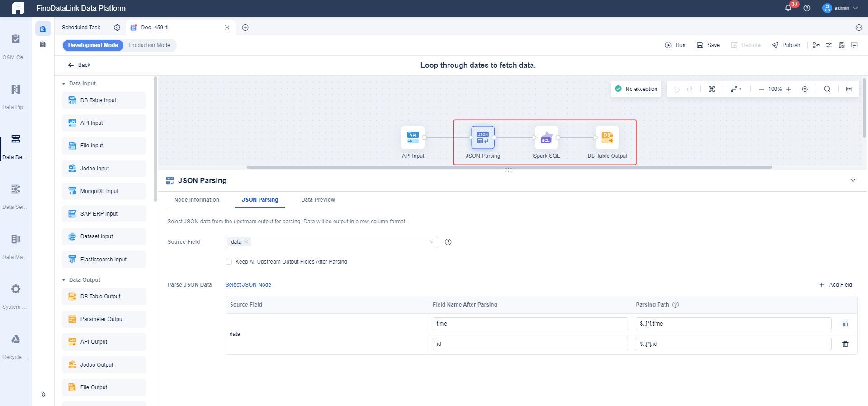Enable Keep All Upstream Output Fields checkbox
The width and height of the screenshot is (868, 406).
click(x=229, y=262)
